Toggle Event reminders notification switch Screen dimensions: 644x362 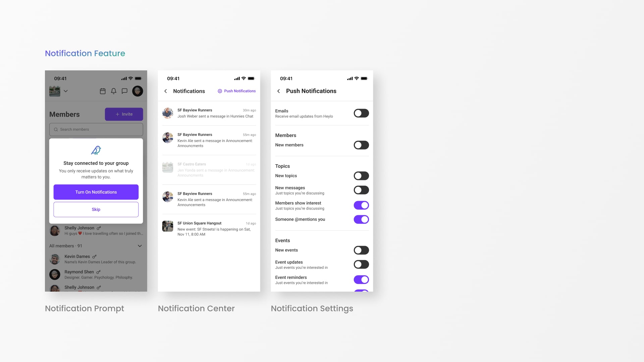(x=361, y=279)
